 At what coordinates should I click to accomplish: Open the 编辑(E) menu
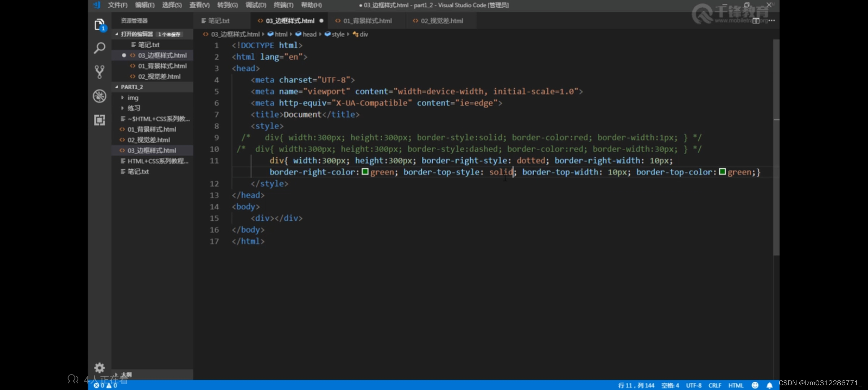(145, 5)
